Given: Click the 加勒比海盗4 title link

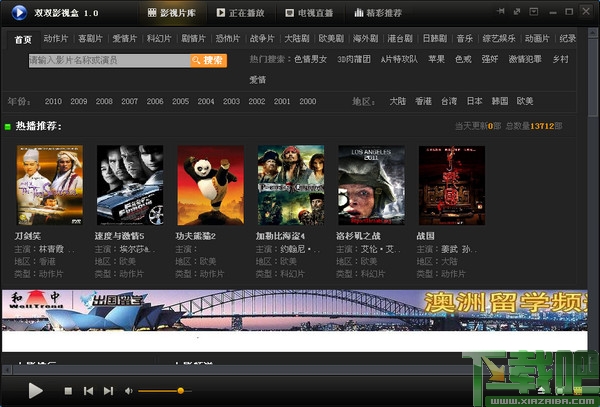Looking at the screenshot, I should (x=280, y=236).
